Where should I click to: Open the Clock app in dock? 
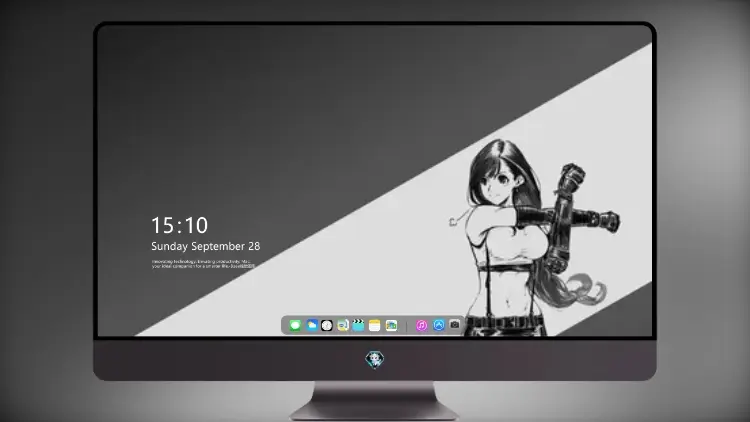[x=327, y=325]
